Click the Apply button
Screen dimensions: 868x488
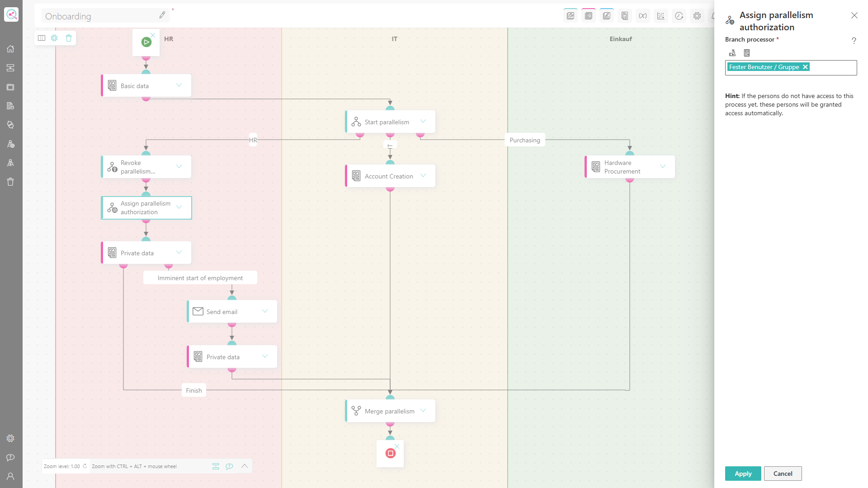(743, 474)
